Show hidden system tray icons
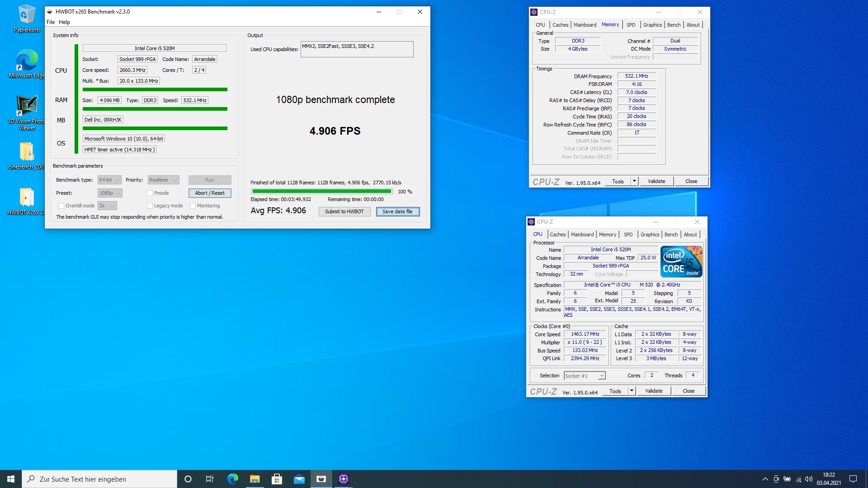 pyautogui.click(x=765, y=479)
